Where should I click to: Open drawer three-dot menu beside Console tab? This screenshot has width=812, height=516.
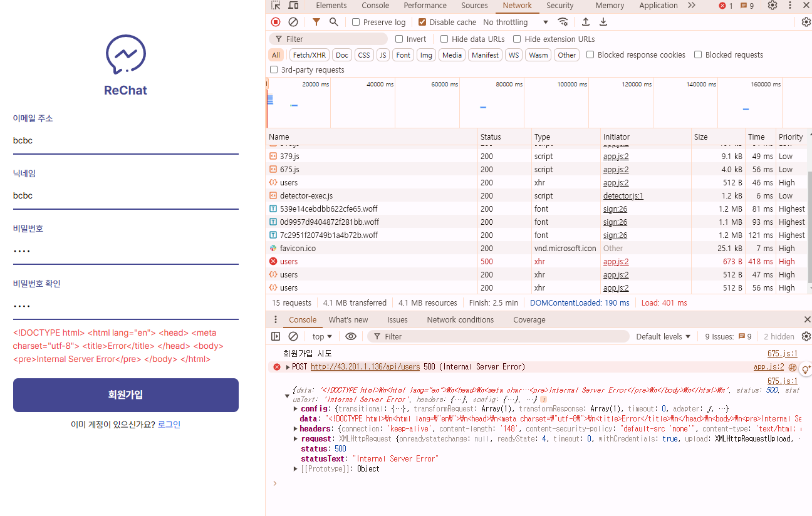click(276, 319)
